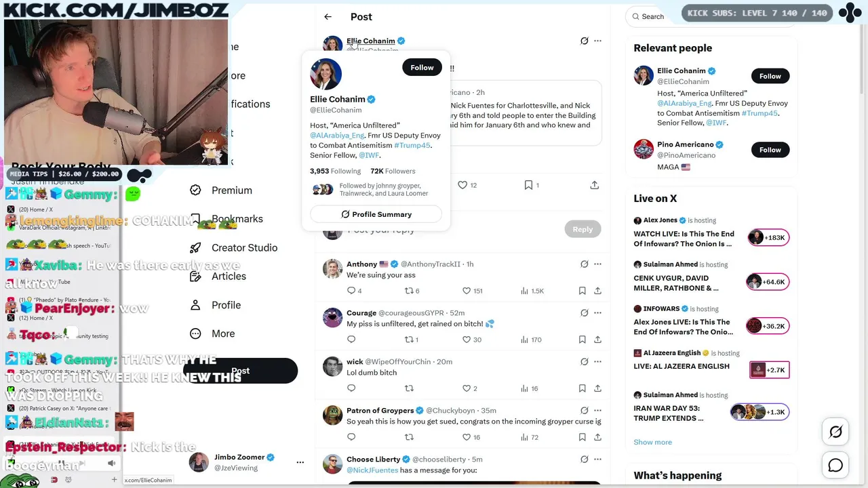Image resolution: width=868 pixels, height=488 pixels.
Task: Open reply thread on Patron of Groypers comment
Action: pos(351,437)
